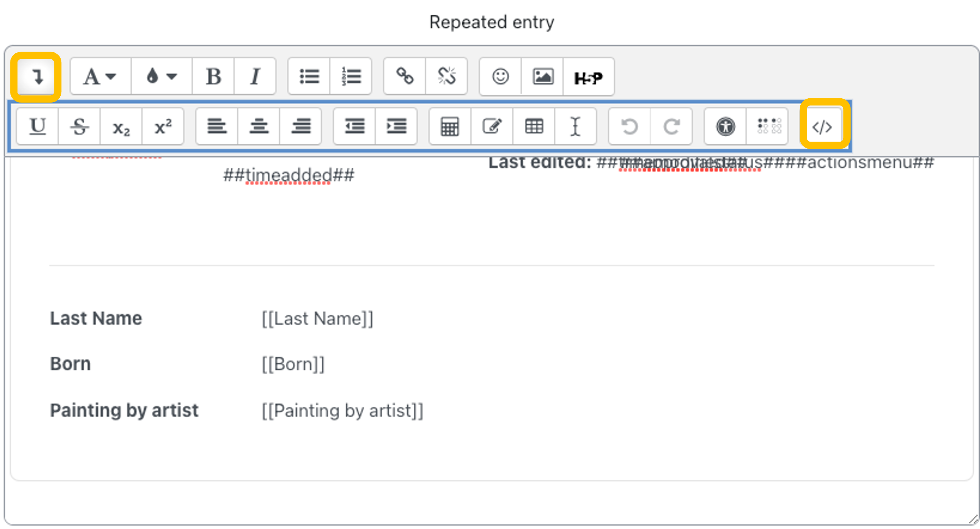Apply strikethrough formatting
The height and width of the screenshot is (529, 980).
pyautogui.click(x=79, y=127)
